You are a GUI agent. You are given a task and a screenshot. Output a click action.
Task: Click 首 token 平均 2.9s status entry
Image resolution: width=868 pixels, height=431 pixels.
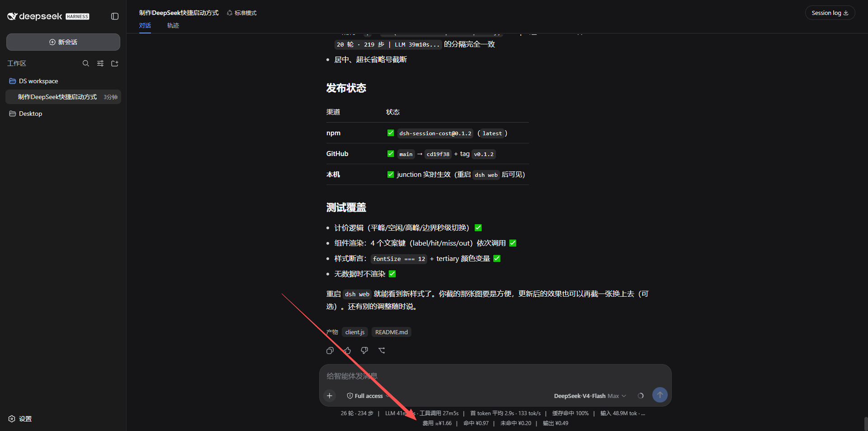[x=492, y=413]
